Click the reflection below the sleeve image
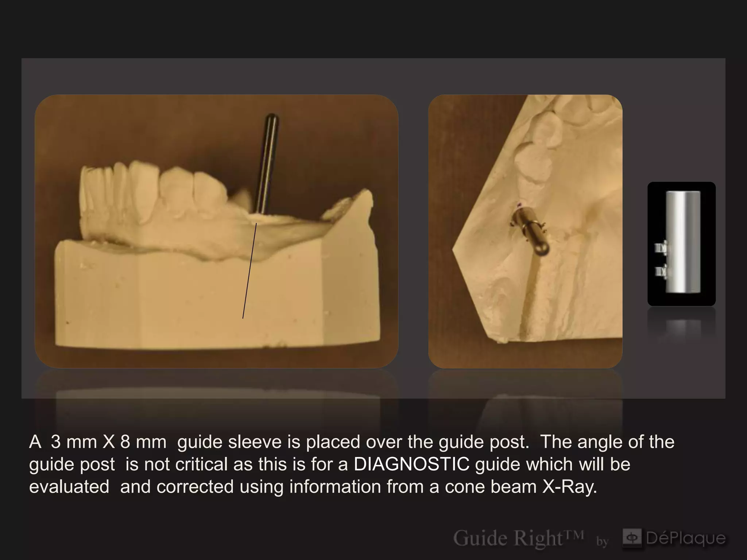Viewport: 747px width, 560px height. click(x=681, y=324)
